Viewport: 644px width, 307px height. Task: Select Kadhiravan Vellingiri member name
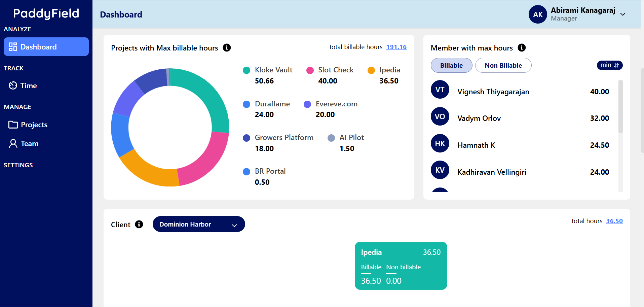coord(492,172)
